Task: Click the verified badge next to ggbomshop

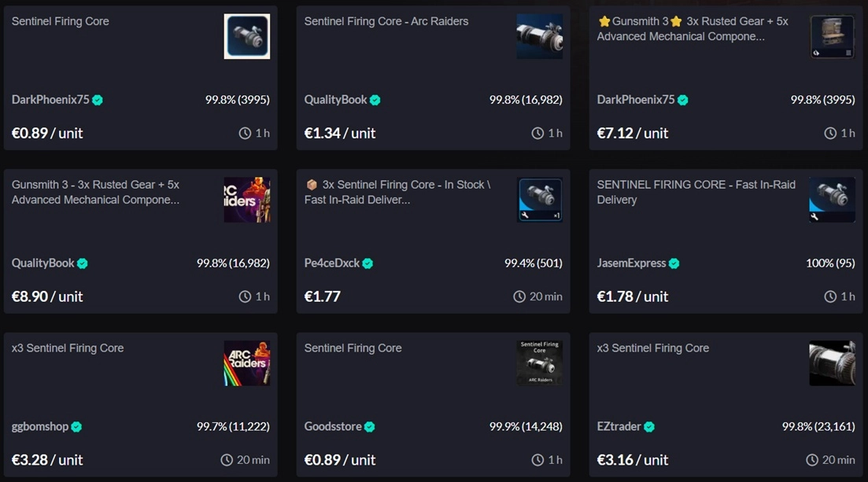Action: [x=75, y=426]
